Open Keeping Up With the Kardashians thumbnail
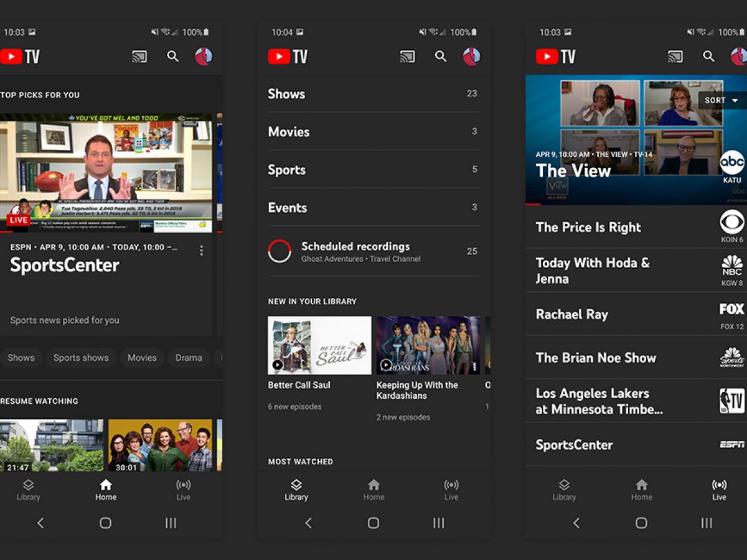Screen dimensions: 747x560 (x=428, y=345)
